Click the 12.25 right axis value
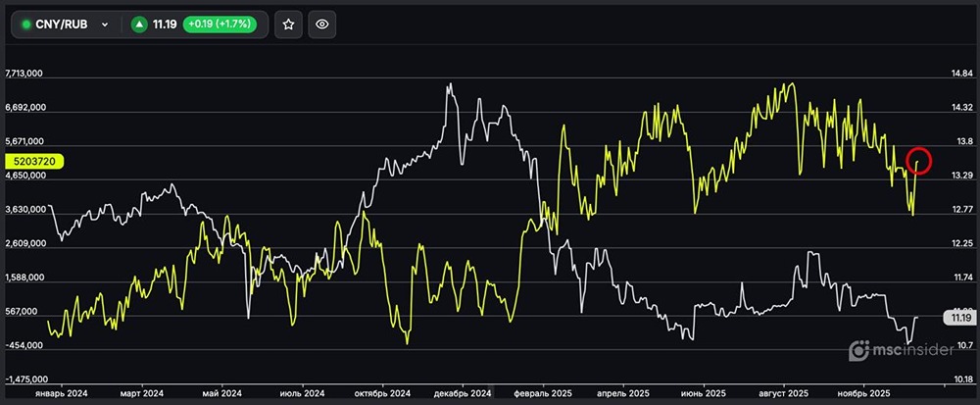Screen dimensions: 980x405 point(960,243)
